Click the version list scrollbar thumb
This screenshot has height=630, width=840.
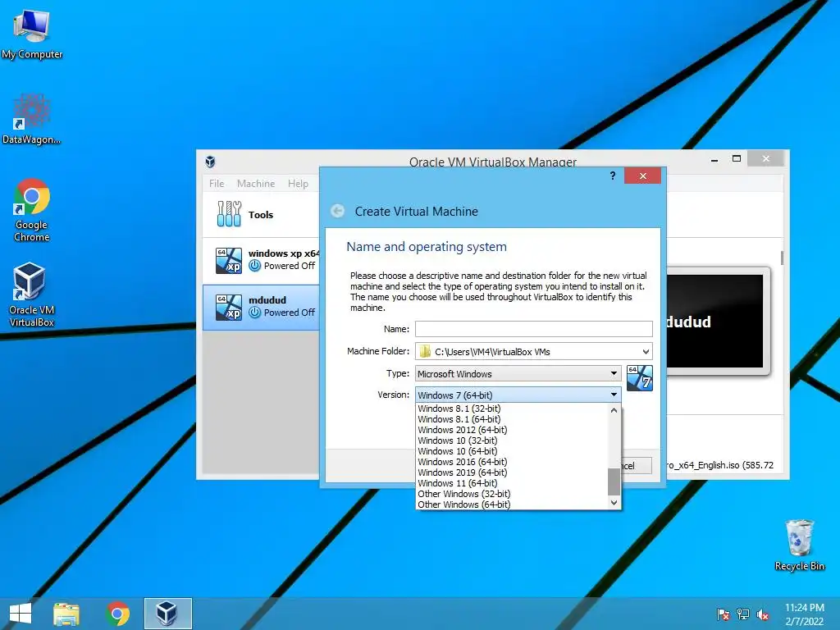point(614,482)
